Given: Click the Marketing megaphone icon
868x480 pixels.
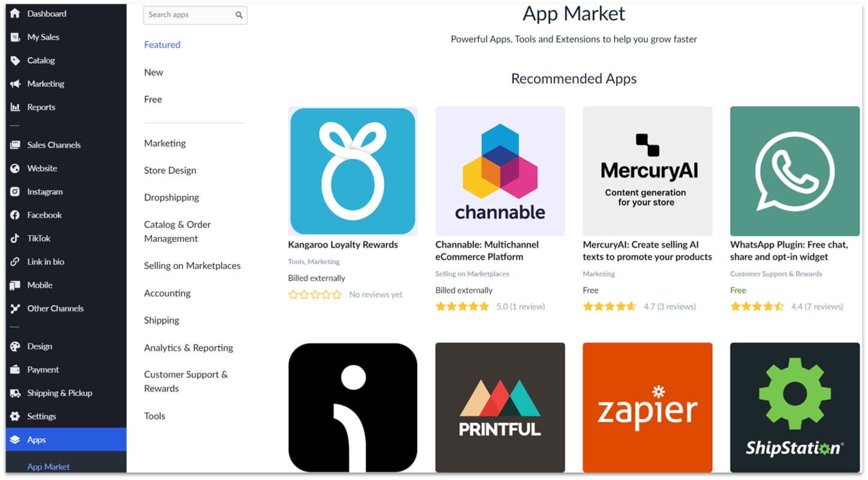Looking at the screenshot, I should tap(15, 84).
